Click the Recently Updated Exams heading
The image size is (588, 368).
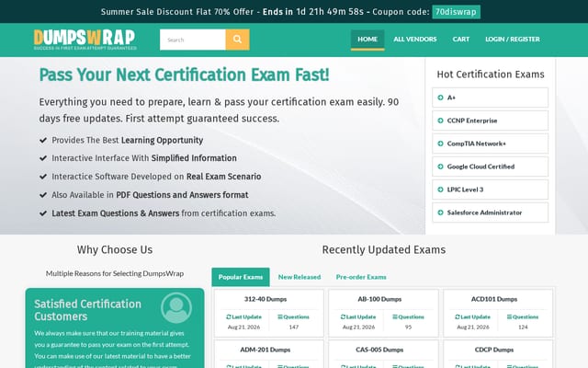click(384, 249)
